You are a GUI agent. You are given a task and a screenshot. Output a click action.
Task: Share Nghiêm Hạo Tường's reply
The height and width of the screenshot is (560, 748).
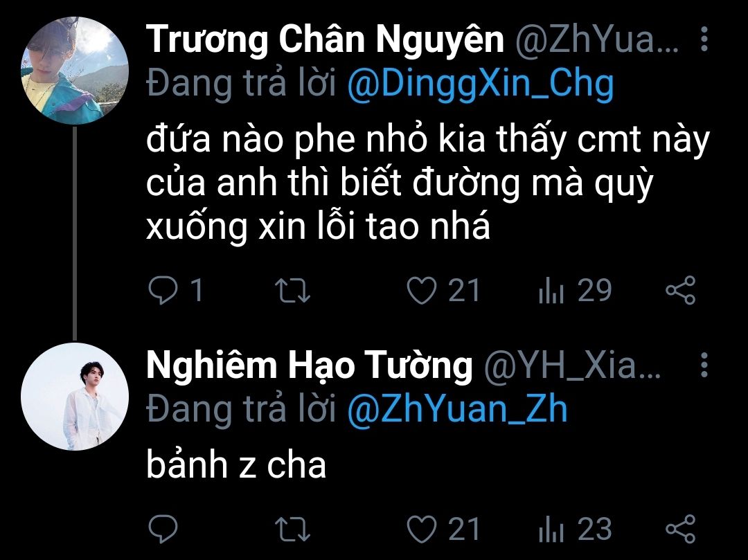pos(681,529)
